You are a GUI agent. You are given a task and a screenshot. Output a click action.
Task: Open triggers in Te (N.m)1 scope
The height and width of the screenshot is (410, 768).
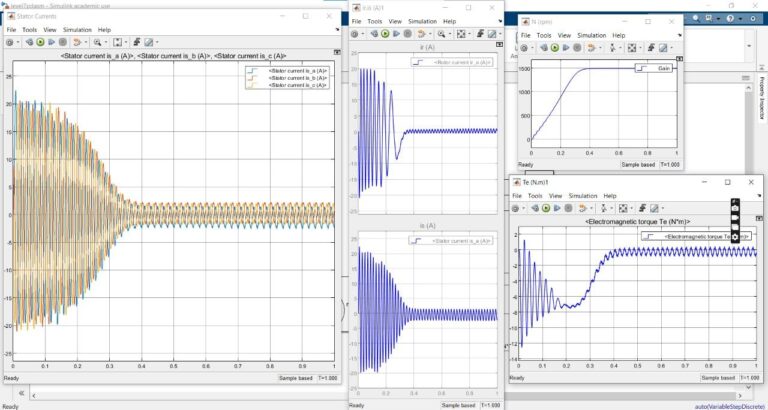(x=642, y=208)
